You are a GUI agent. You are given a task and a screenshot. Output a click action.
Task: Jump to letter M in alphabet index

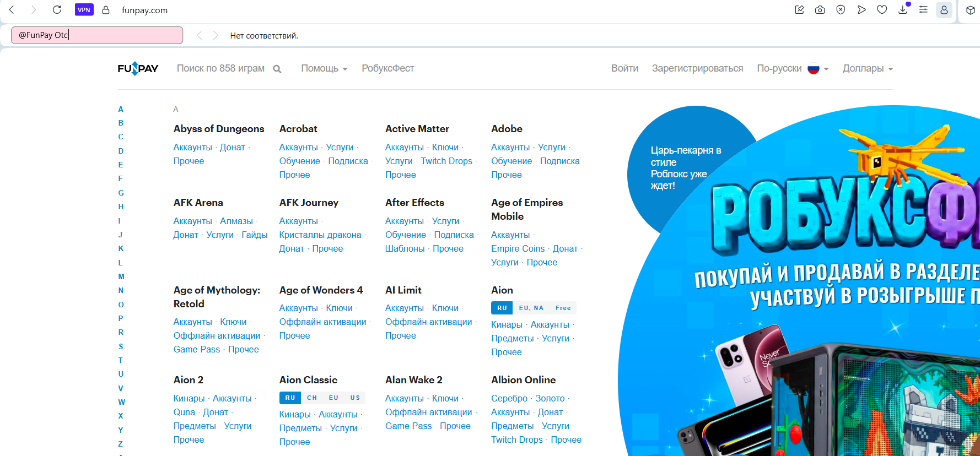(x=121, y=276)
